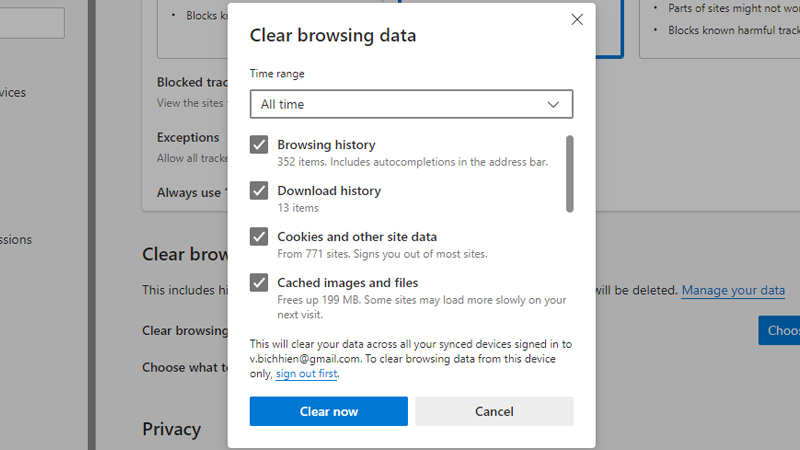800x450 pixels.
Task: Open the Manage your data link
Action: (733, 291)
